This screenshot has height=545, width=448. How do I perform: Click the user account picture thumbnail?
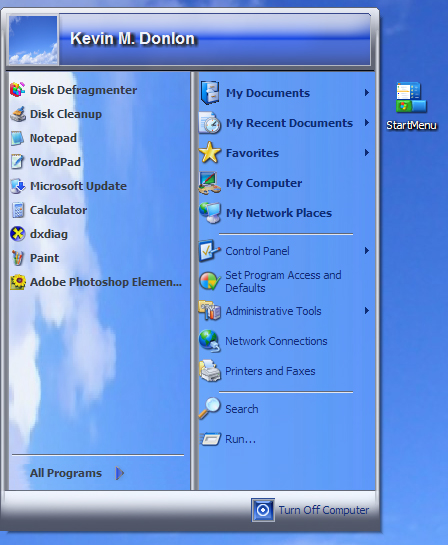[33, 40]
